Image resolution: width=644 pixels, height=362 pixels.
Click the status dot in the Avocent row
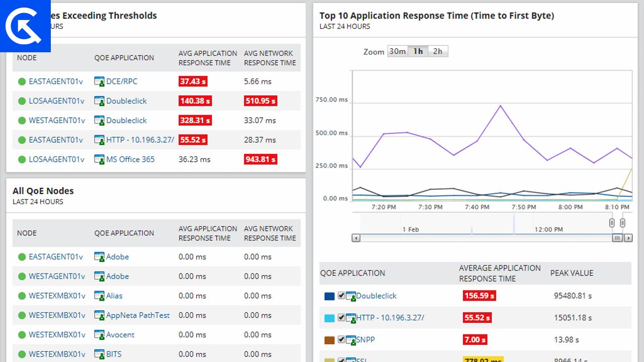(x=22, y=335)
